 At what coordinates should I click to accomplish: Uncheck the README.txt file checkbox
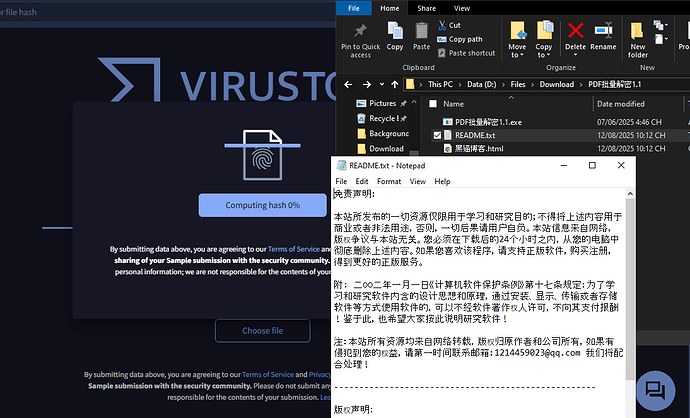click(437, 134)
